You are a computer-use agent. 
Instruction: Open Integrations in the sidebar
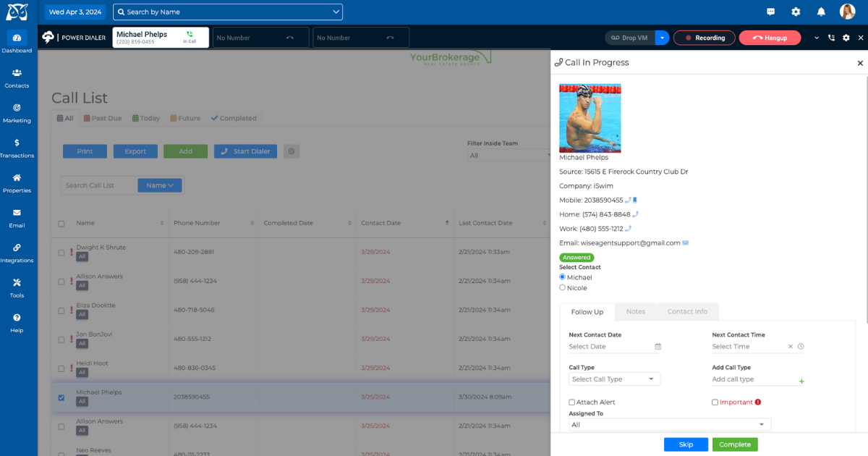pyautogui.click(x=17, y=253)
